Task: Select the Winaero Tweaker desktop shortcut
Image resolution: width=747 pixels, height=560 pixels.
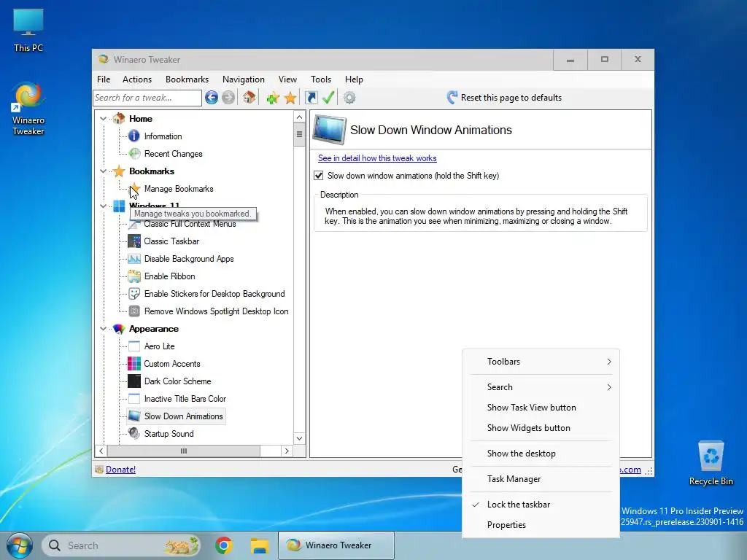Action: tap(28, 109)
